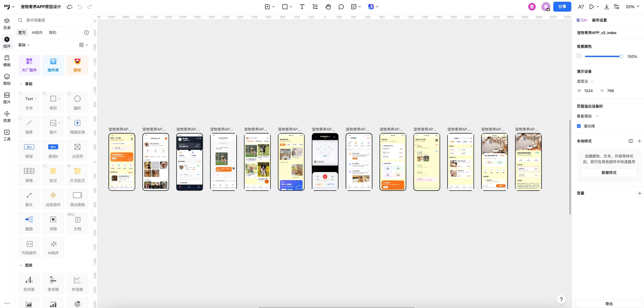Switch to the 墨刀AI tab
Viewport: 644px width, 308px height.
coord(581,20)
